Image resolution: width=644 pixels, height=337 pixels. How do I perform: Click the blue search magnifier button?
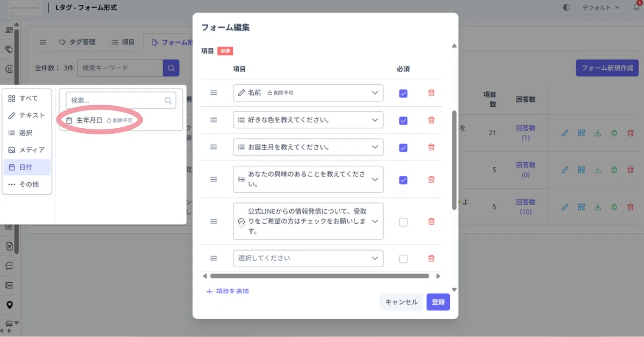171,68
